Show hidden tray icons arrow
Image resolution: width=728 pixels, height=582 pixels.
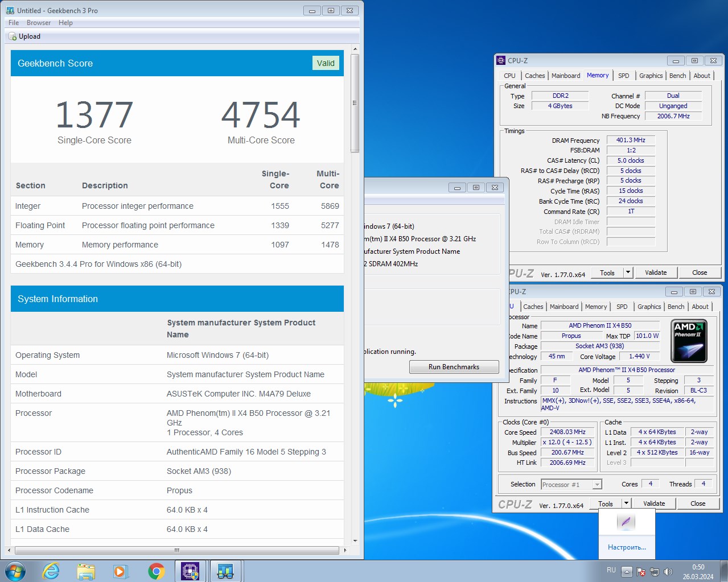coord(627,571)
